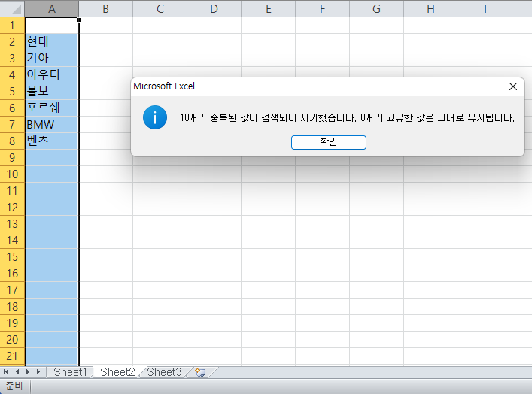Click cell containing 벤츠

[52, 141]
